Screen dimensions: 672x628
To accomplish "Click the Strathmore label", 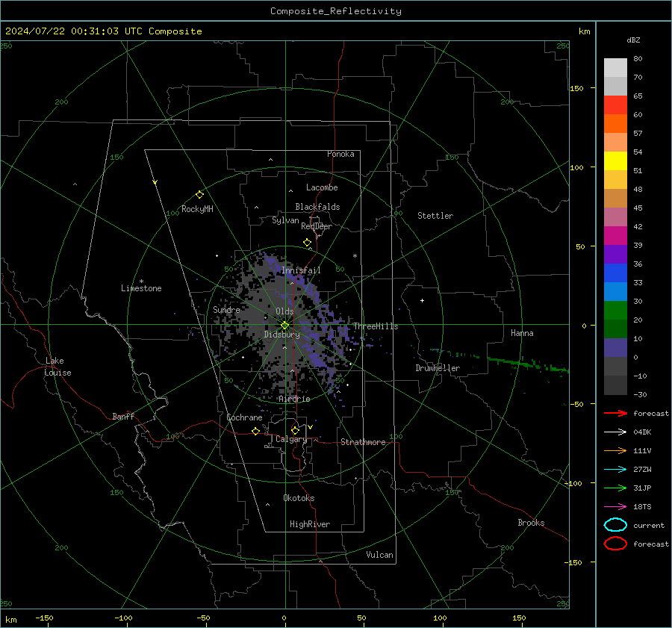I will click(363, 442).
